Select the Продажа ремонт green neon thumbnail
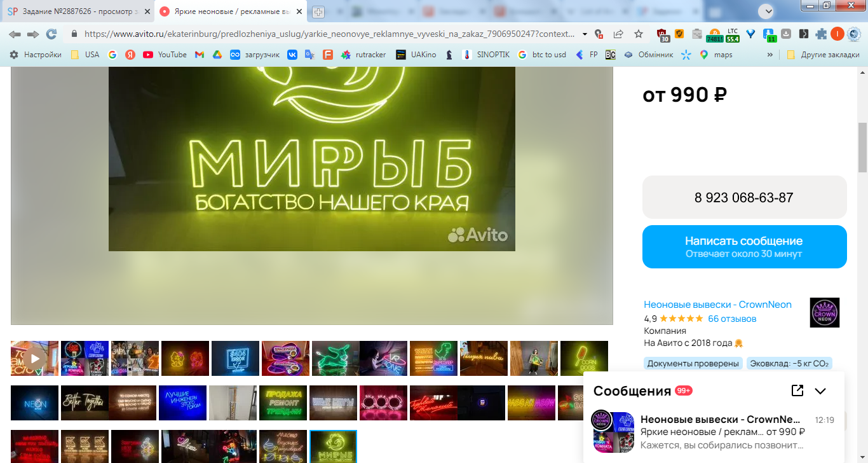This screenshot has width=868, height=463. 283,403
